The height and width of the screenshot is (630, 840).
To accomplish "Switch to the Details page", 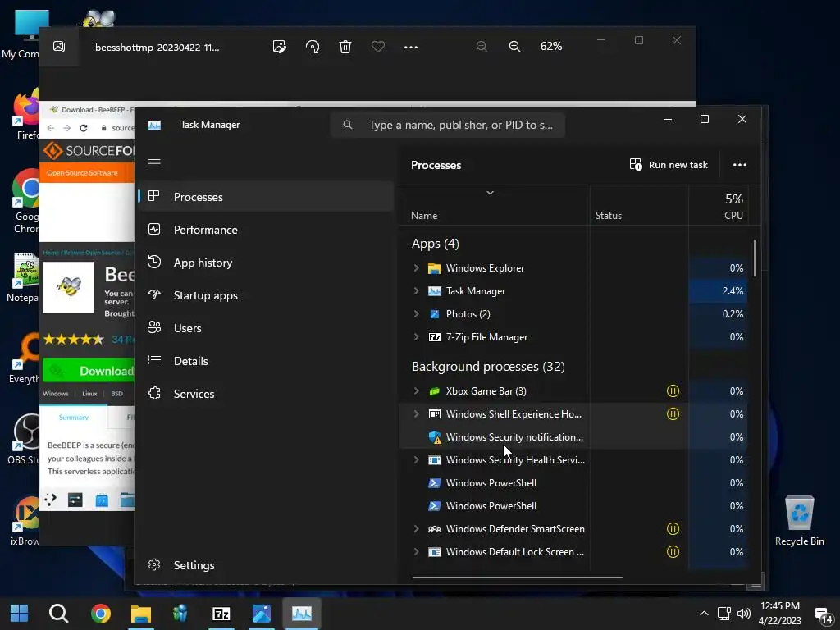I will 267,361.
